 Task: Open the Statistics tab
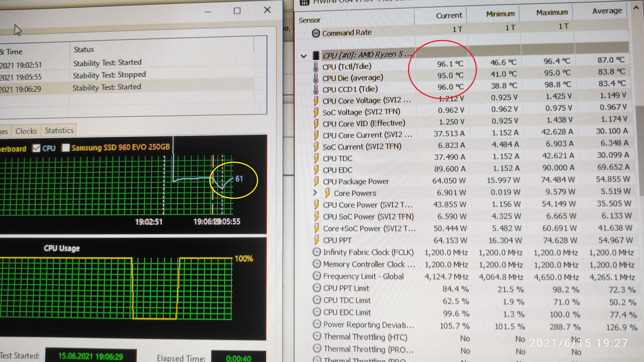coord(59,130)
